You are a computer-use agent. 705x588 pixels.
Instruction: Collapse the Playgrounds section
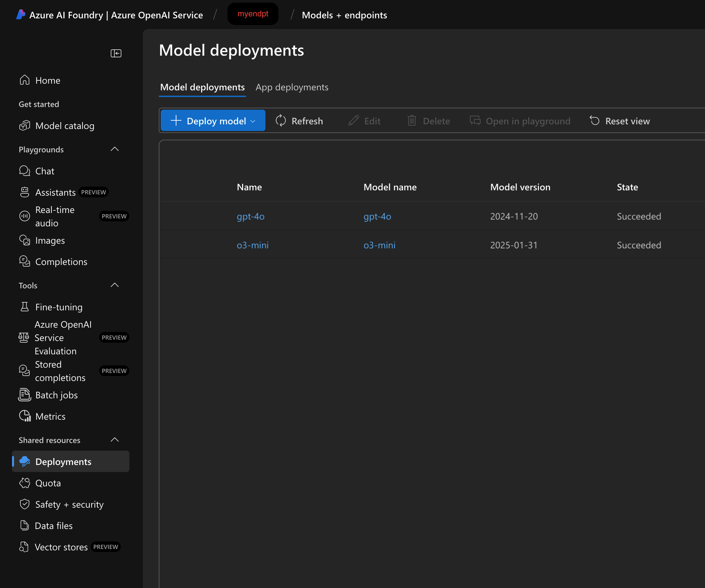click(x=115, y=149)
